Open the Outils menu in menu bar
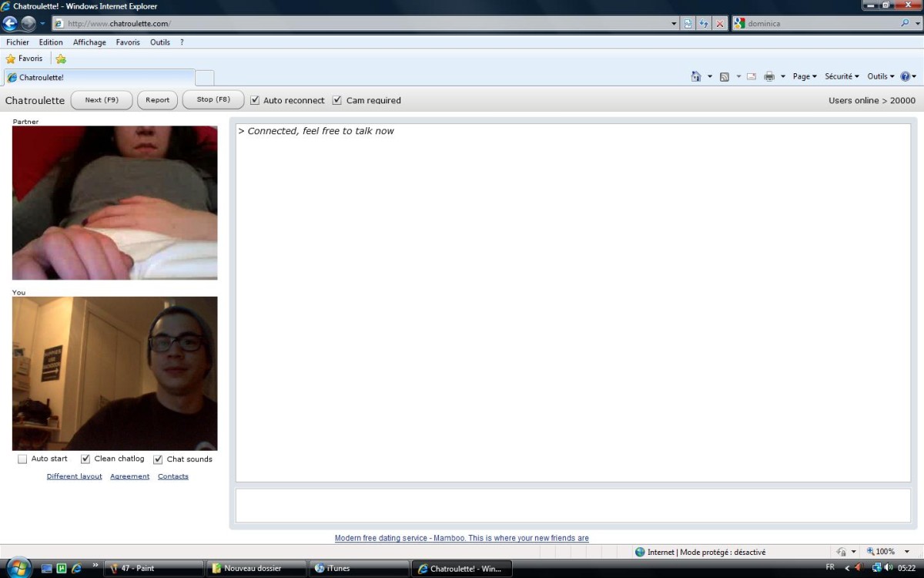 (160, 42)
